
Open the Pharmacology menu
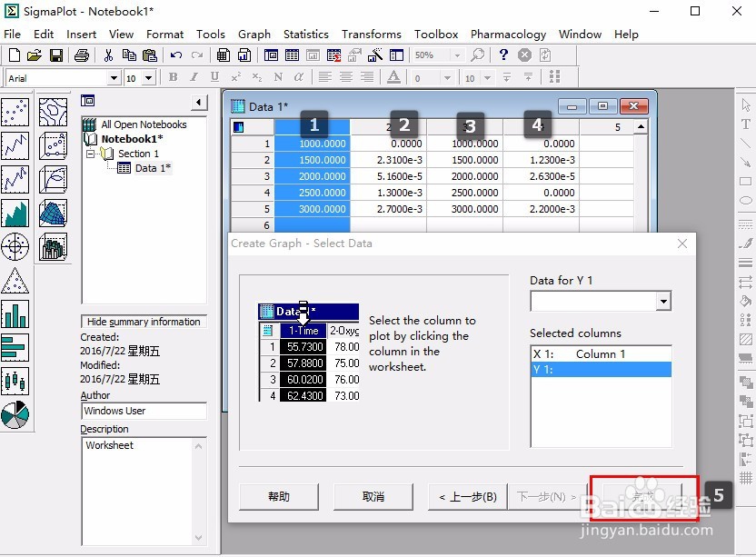pyautogui.click(x=508, y=35)
